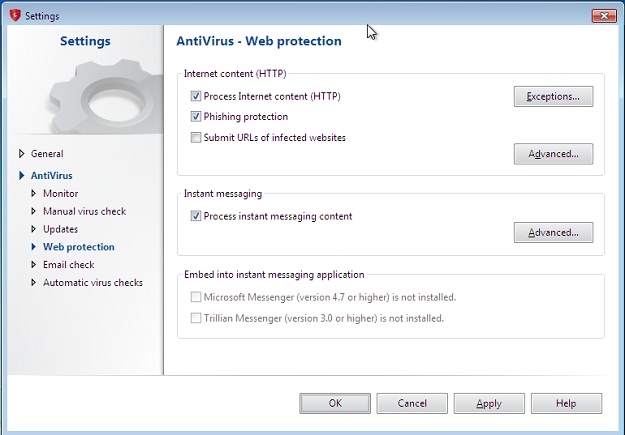The width and height of the screenshot is (625, 435).
Task: Click the gear graphic under Settings heading
Action: (106, 98)
